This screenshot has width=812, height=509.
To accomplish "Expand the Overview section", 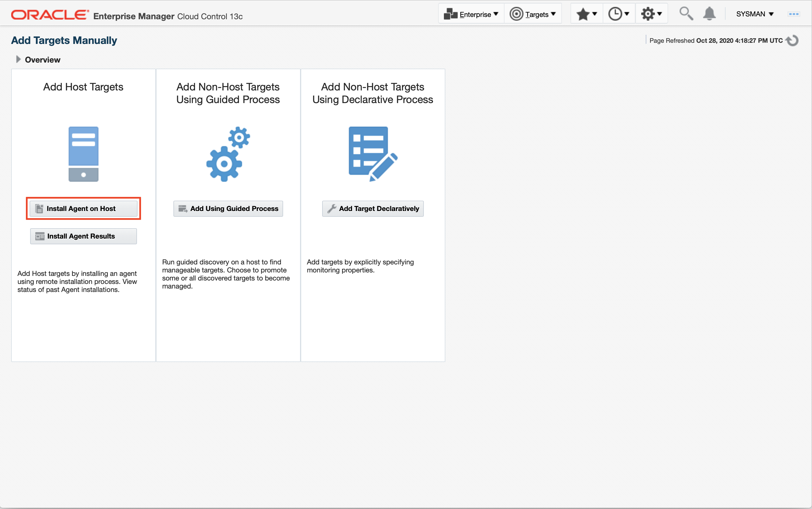I will 18,60.
